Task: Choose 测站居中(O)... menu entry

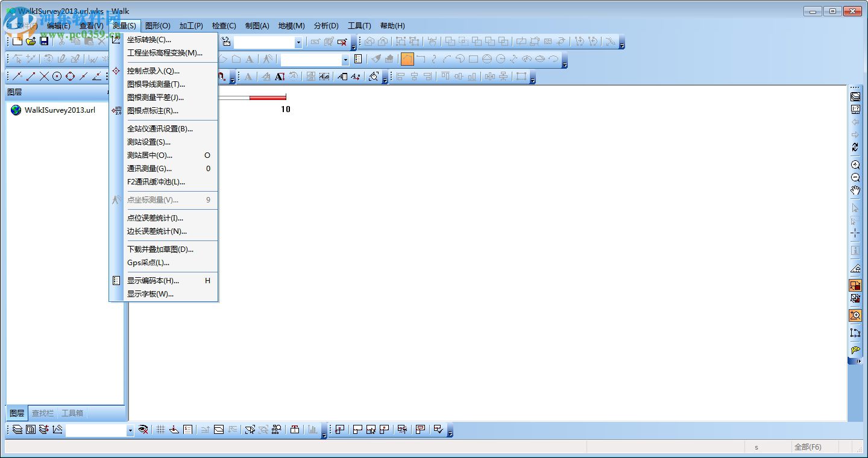Action: coord(163,155)
